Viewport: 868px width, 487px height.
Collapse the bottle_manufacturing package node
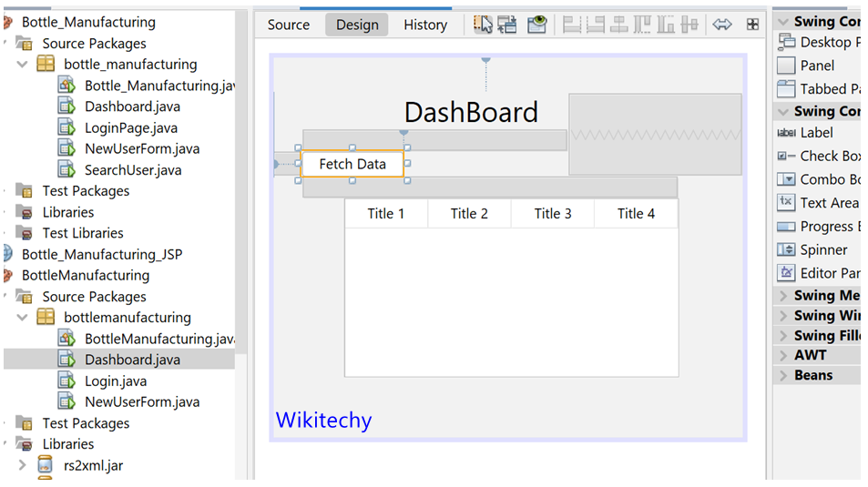23,65
